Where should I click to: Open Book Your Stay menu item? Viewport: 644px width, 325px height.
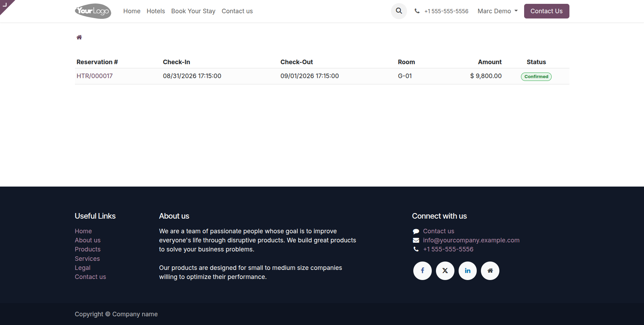193,11
